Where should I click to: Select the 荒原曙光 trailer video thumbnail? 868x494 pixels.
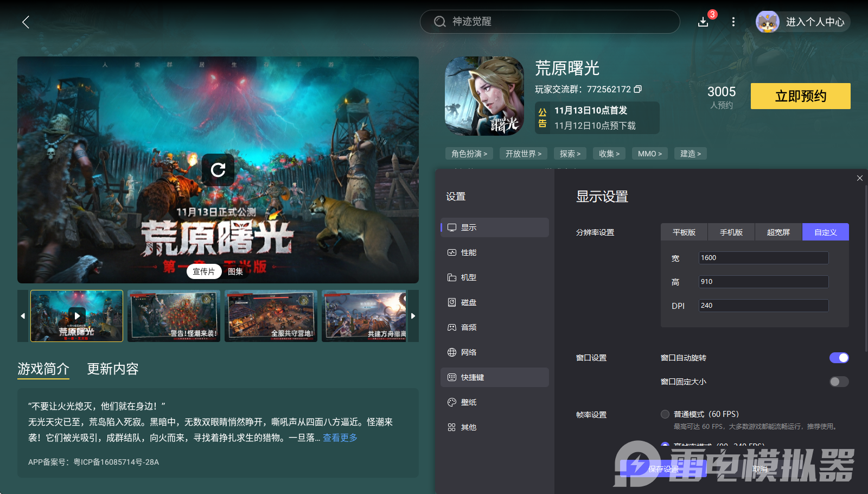(x=76, y=316)
